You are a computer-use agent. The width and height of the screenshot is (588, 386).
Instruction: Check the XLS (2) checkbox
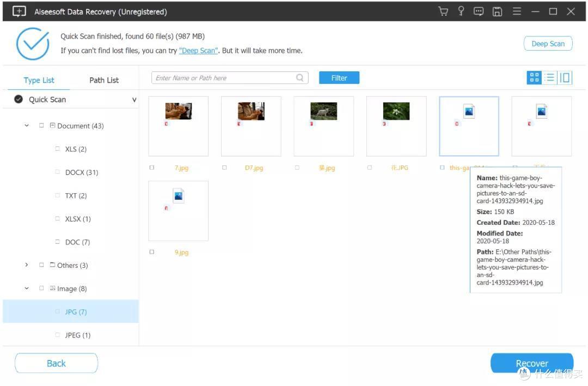coord(57,149)
